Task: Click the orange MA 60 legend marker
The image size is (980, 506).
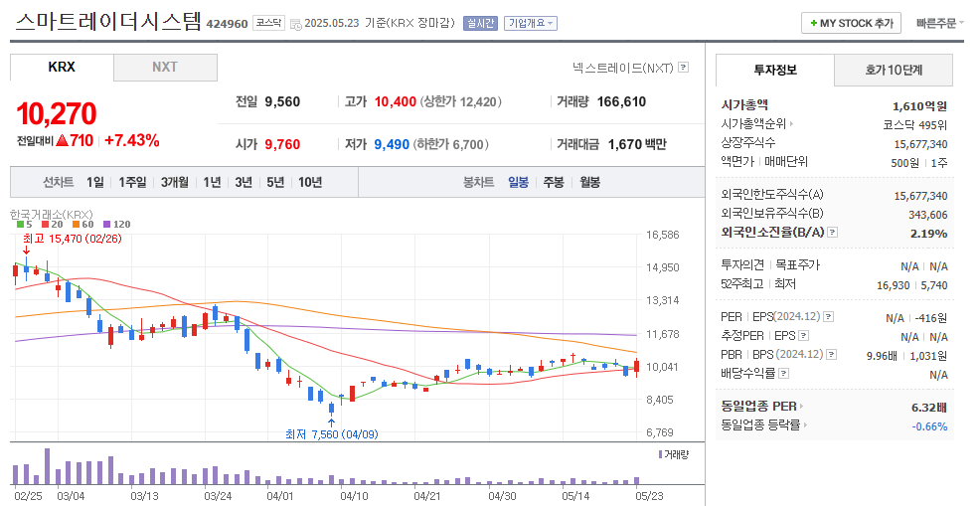Action: tap(75, 224)
